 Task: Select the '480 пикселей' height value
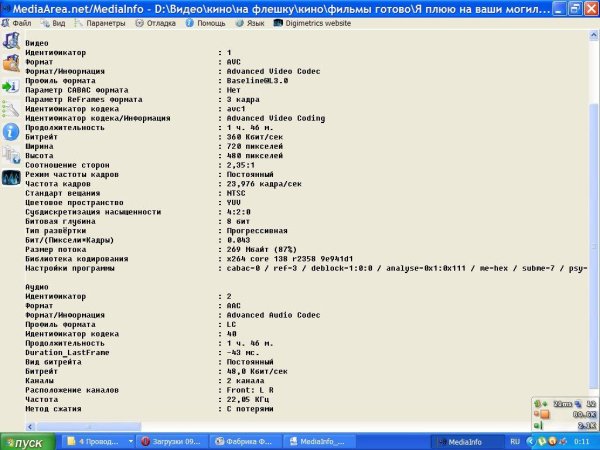point(254,156)
